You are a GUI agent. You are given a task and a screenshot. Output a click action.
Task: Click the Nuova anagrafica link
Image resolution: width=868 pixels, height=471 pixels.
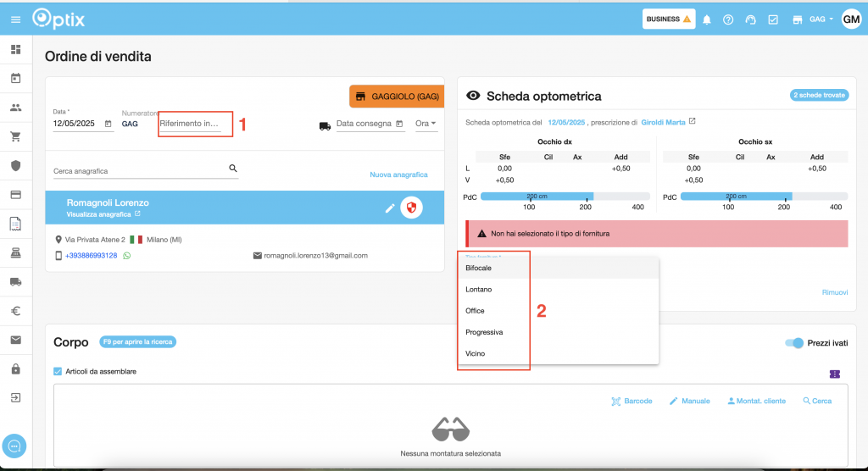pos(398,175)
